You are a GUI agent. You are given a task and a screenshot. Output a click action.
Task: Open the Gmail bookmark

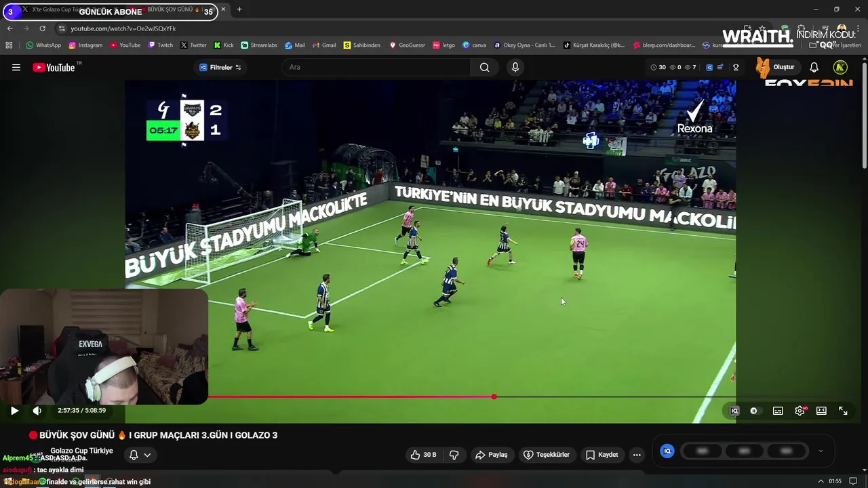[x=323, y=45]
